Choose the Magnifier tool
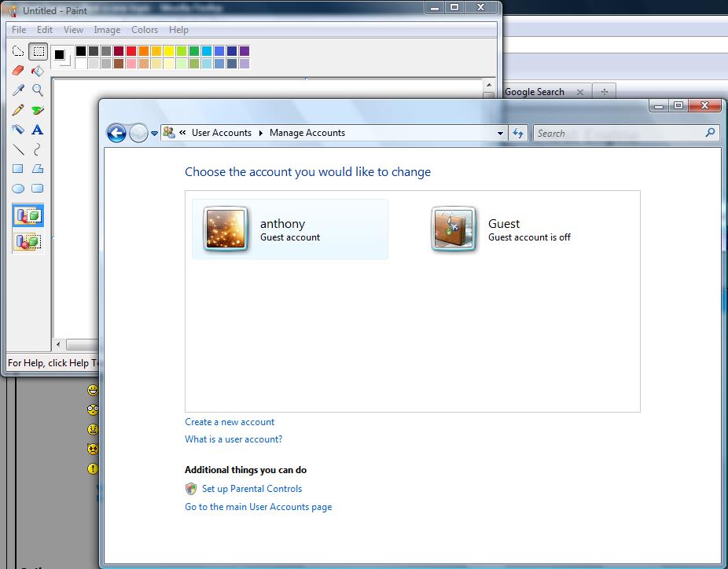Image resolution: width=728 pixels, height=569 pixels. coord(37,90)
